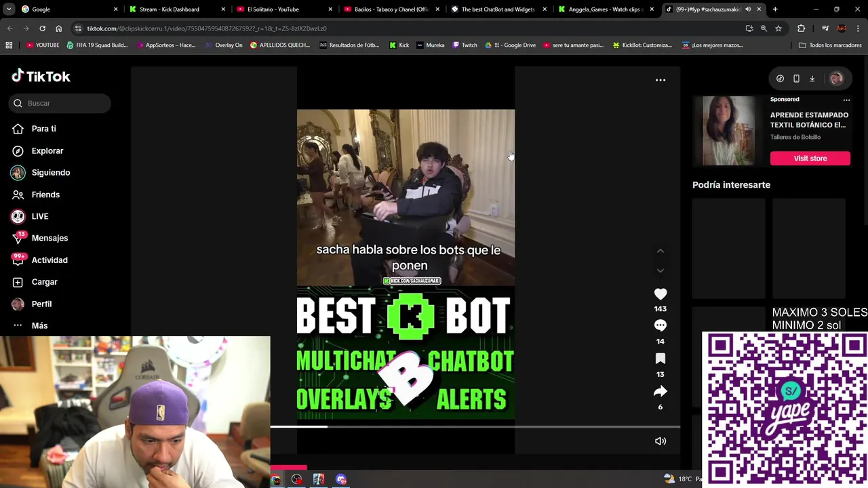Image resolution: width=868 pixels, height=488 pixels.
Task: Open Perfil page
Action: click(x=31, y=304)
